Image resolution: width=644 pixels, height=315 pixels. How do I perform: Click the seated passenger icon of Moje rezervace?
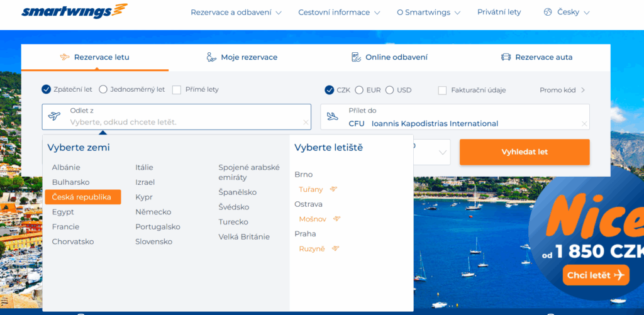[x=211, y=57]
